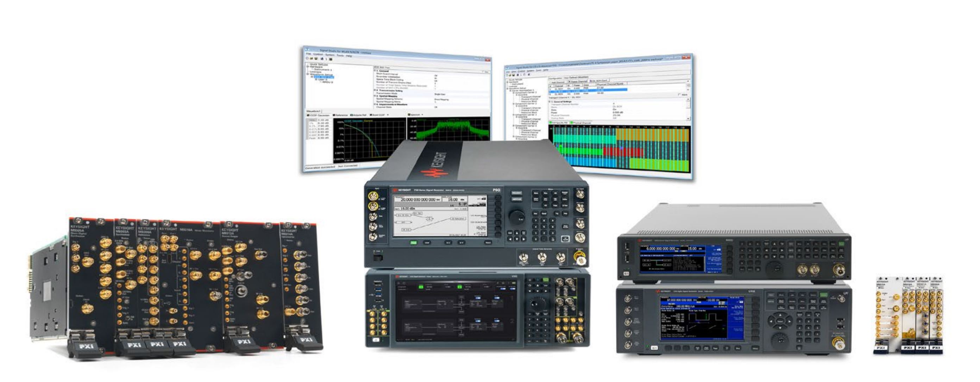Screen dimensions: 980x382
Task: Select the Acquire Ref icon above the CCDF graph
Action: coord(352,115)
